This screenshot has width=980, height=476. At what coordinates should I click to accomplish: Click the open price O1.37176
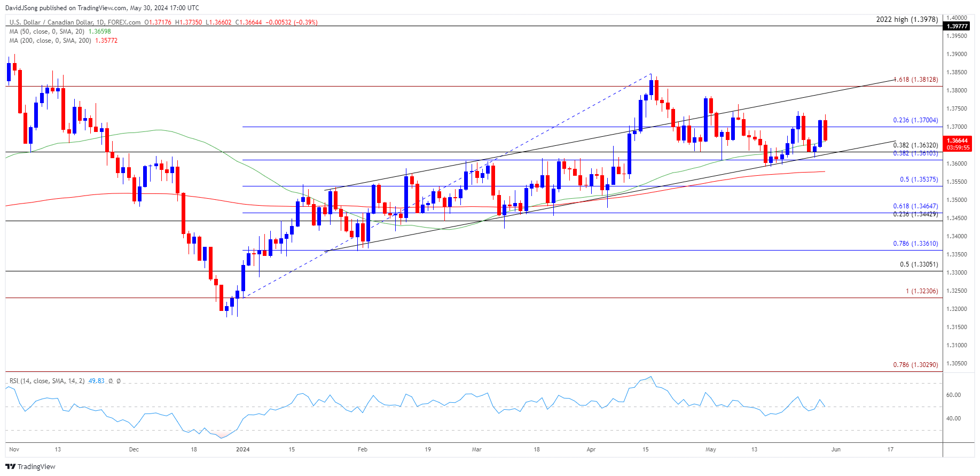158,22
